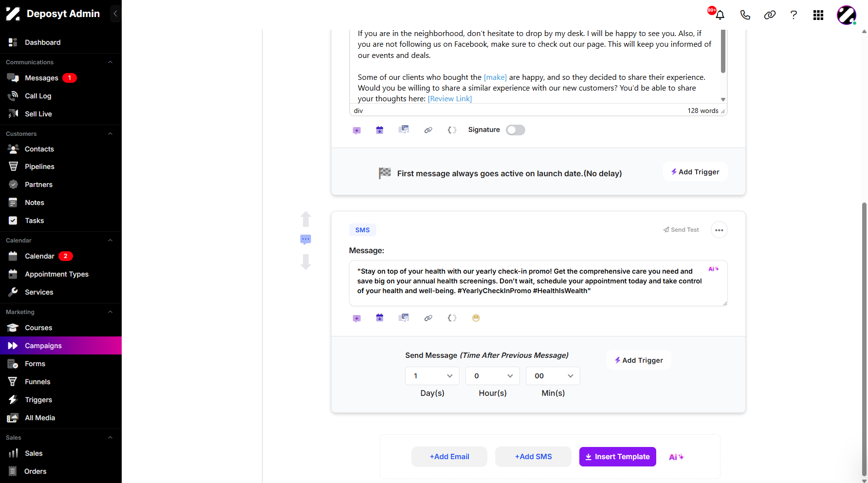Open the Hour(s) delay dropdown
The height and width of the screenshot is (483, 868).
pos(493,376)
